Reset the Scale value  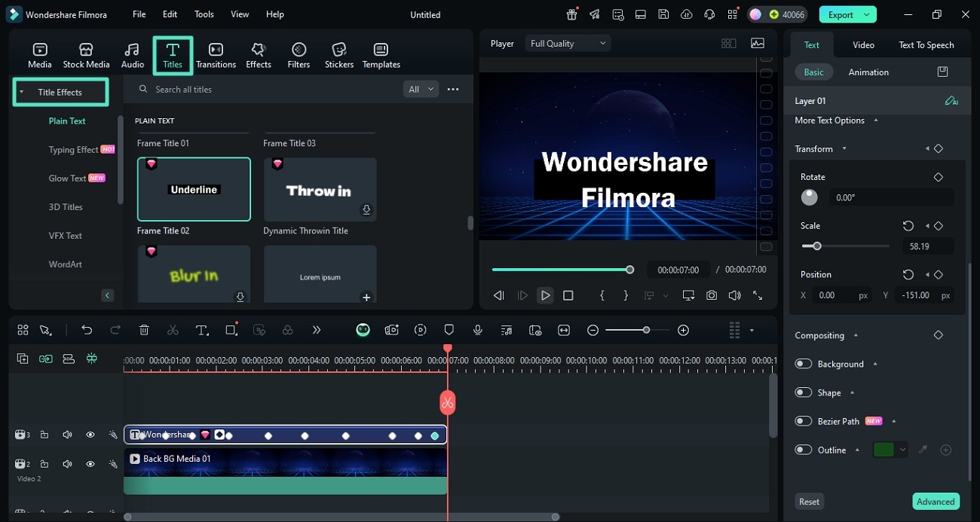coord(908,226)
